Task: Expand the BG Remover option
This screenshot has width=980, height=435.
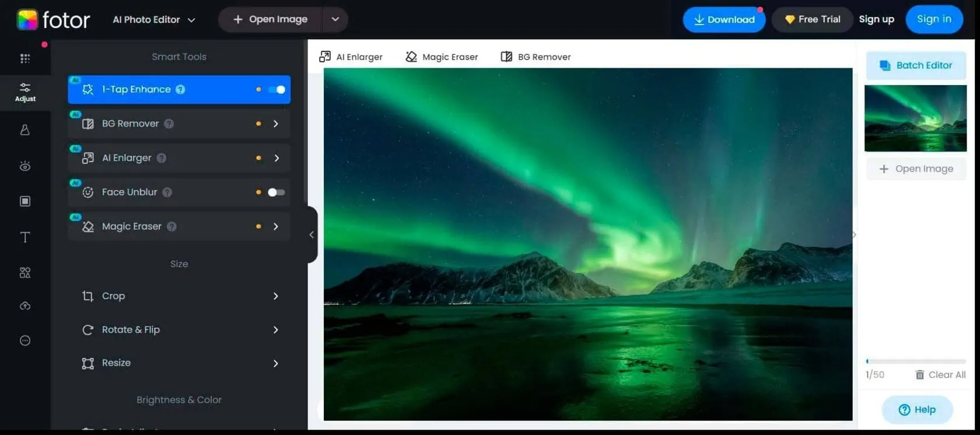Action: pyautogui.click(x=276, y=124)
